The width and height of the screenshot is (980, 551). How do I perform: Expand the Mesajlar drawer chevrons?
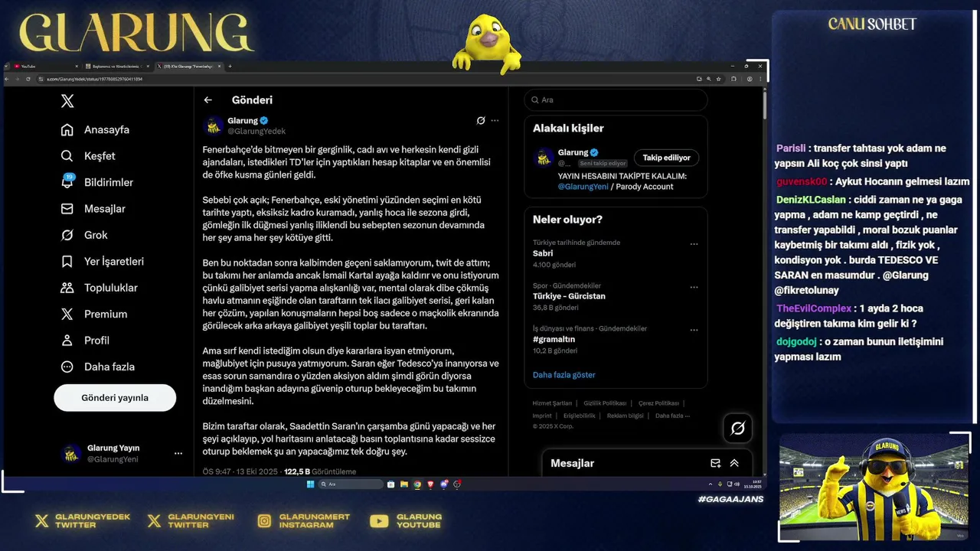pyautogui.click(x=734, y=463)
